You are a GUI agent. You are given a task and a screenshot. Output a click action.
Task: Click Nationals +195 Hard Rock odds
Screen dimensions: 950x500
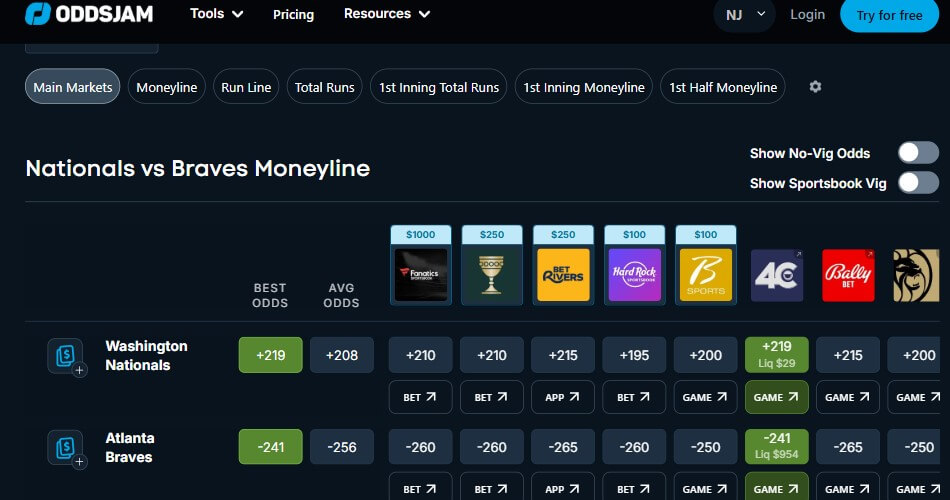coord(634,355)
